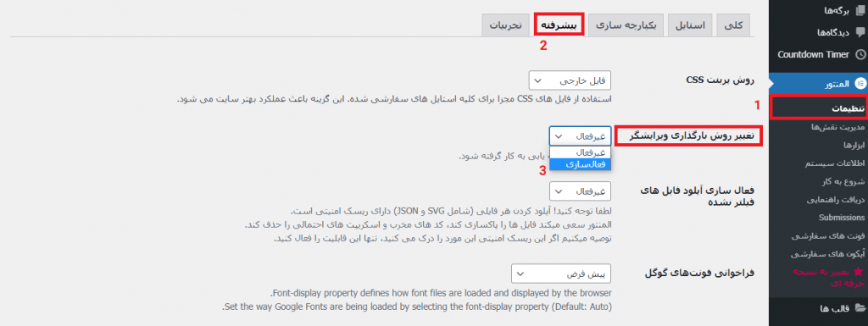Click the Pages (برگه‌ها) icon in sidebar
Viewport: 868px width, 326px height.
(860, 10)
